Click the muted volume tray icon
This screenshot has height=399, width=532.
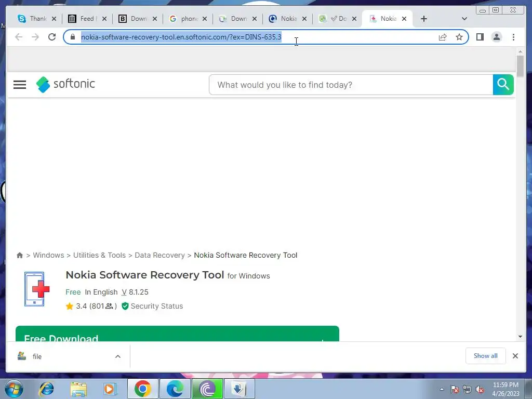(480, 389)
